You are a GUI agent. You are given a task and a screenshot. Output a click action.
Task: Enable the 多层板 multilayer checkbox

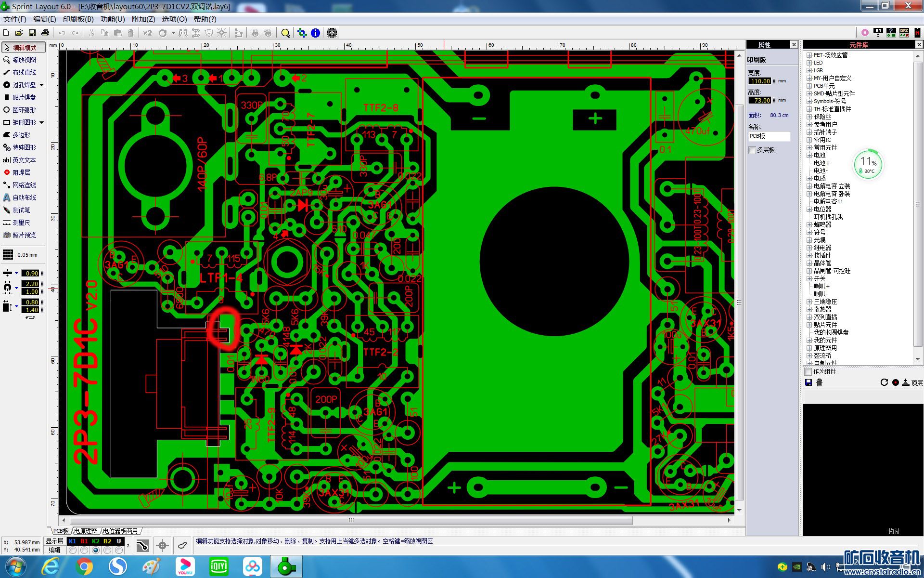pos(753,150)
